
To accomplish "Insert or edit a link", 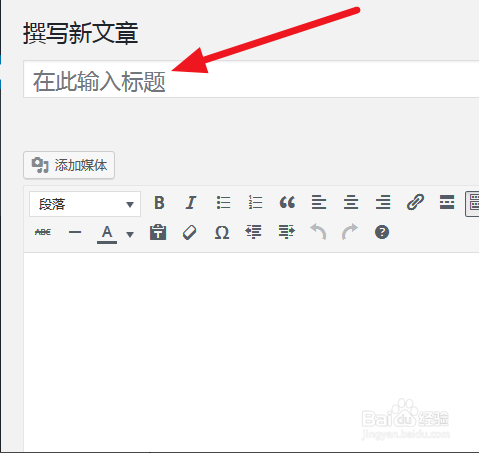I will (x=415, y=203).
